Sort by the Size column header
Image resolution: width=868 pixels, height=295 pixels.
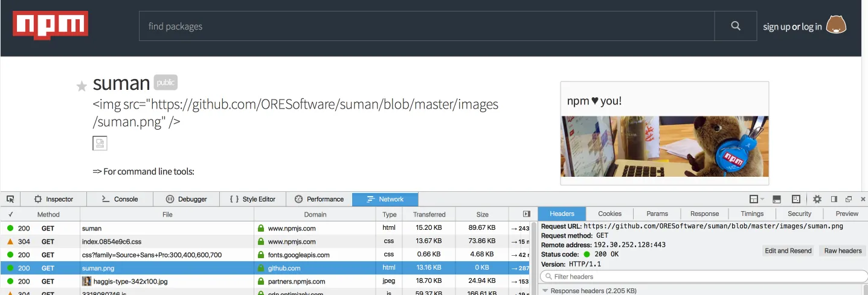tap(482, 214)
